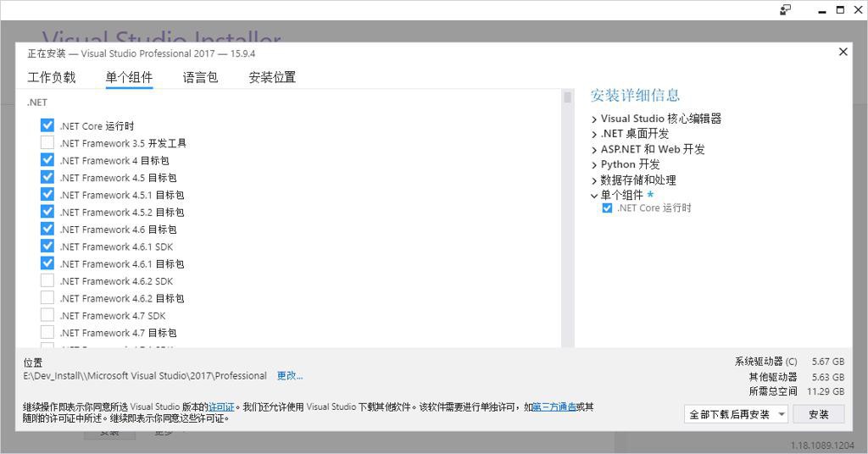The image size is (868, 454).
Task: Click the component list scrollbar thumb
Action: (x=567, y=98)
